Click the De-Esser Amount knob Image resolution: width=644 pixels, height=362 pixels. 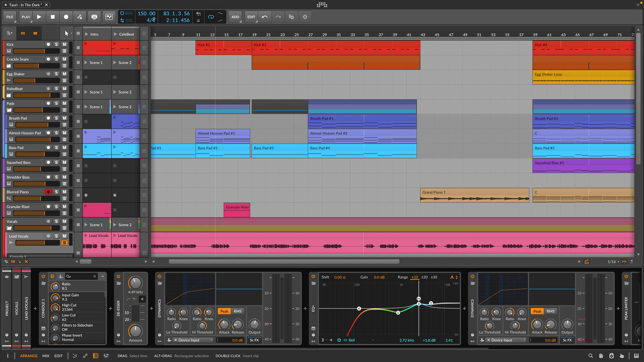135,331
